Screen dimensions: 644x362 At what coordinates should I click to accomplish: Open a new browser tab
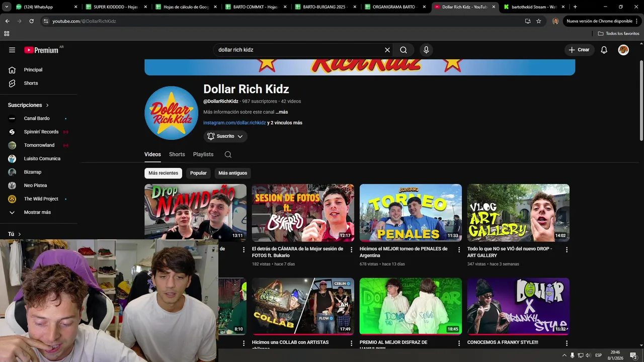575,7
